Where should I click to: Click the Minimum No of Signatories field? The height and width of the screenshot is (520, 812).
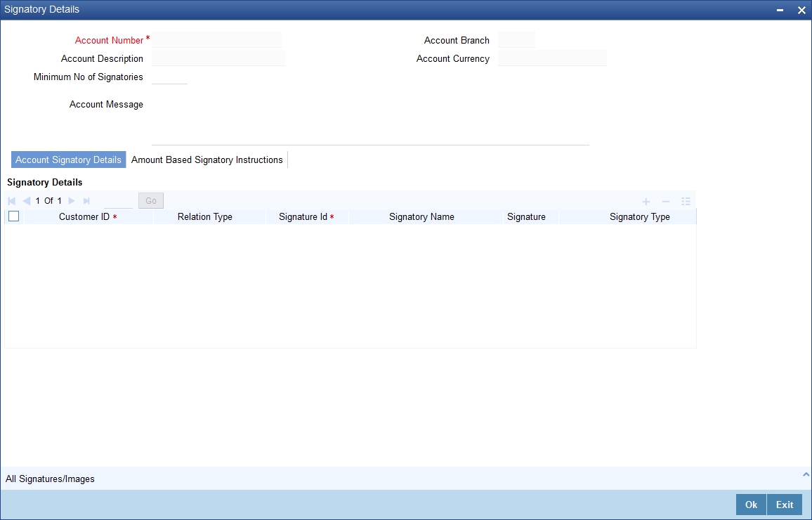[x=169, y=77]
